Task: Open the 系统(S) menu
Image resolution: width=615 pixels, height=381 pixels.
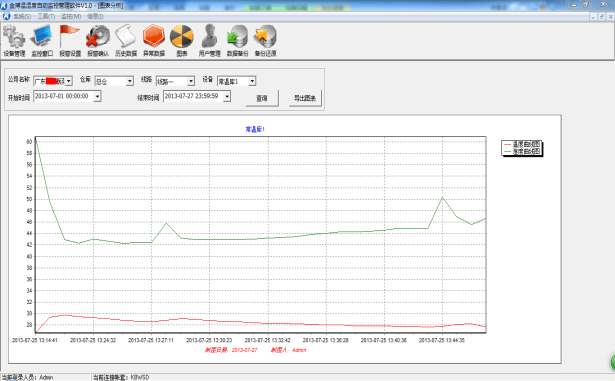Action: [22, 16]
